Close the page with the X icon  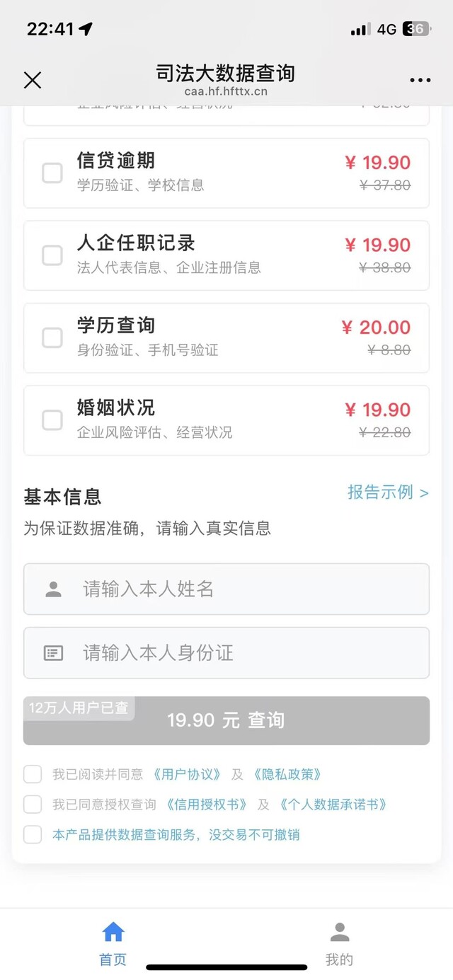click(x=33, y=80)
